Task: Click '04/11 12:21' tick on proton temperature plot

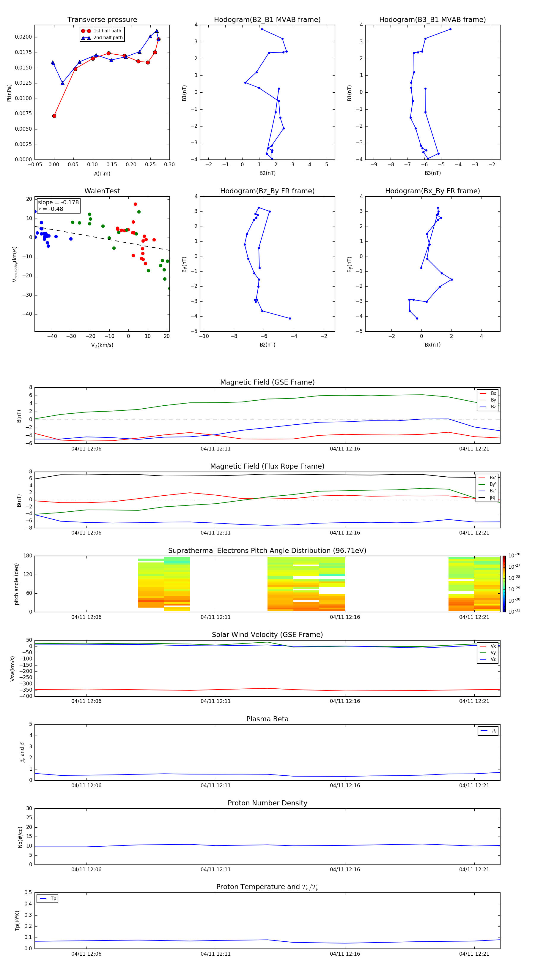Action: pyautogui.click(x=474, y=954)
